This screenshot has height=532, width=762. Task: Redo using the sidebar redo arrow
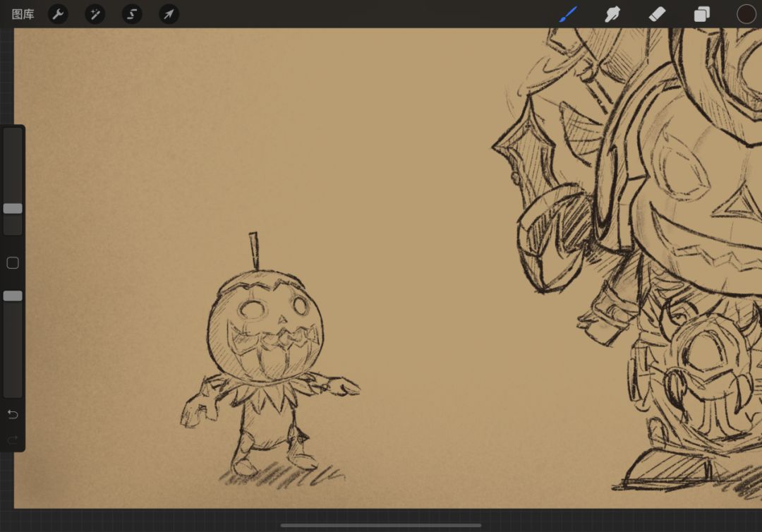click(13, 440)
